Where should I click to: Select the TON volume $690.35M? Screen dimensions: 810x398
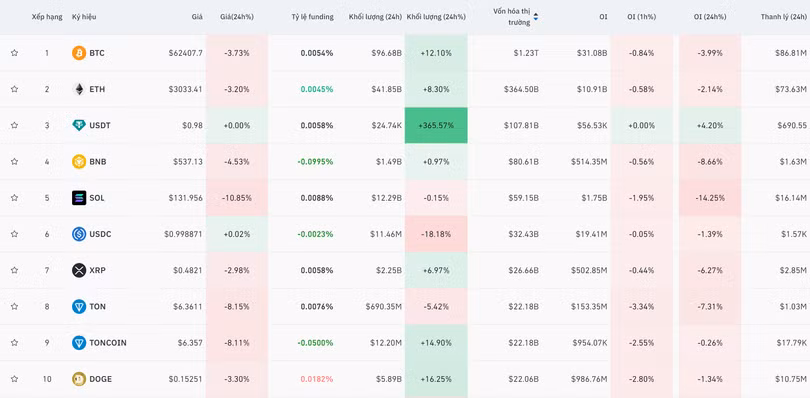pos(384,306)
